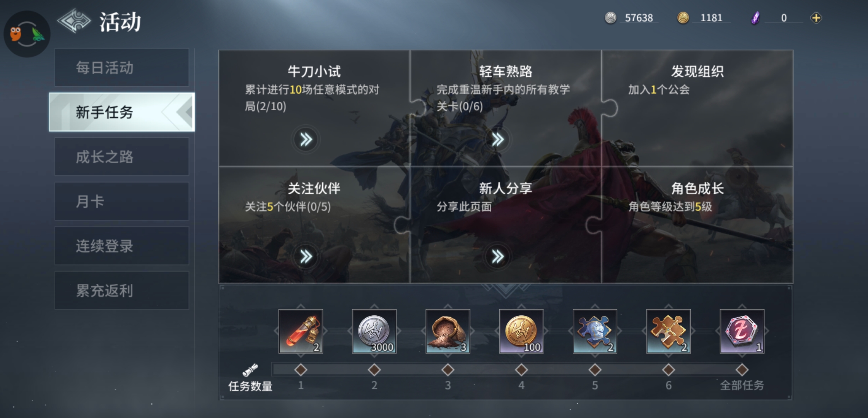
Task: Tap the plus icon to add gems
Action: point(816,18)
